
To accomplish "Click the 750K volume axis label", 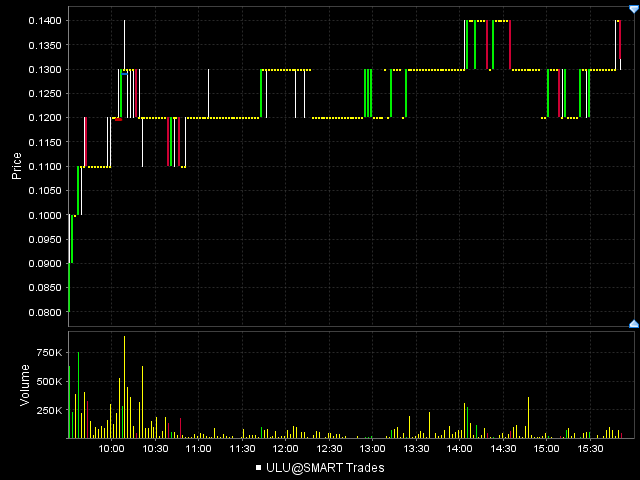I will point(49,353).
